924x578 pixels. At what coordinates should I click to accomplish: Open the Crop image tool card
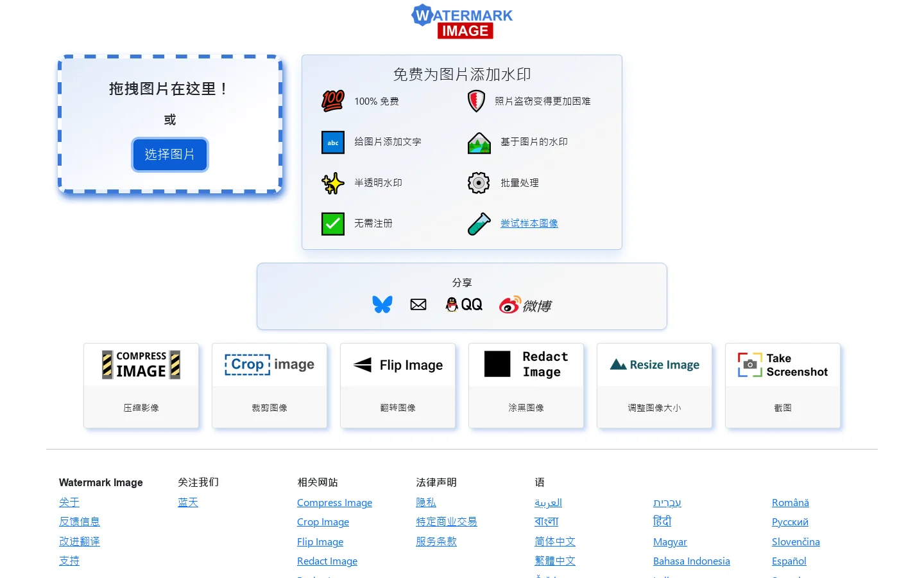pyautogui.click(x=269, y=385)
